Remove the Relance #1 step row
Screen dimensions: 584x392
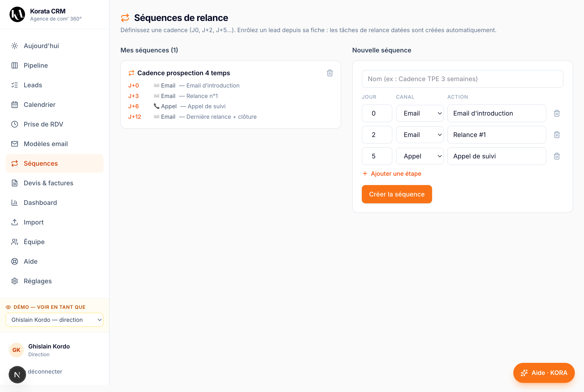pyautogui.click(x=556, y=135)
